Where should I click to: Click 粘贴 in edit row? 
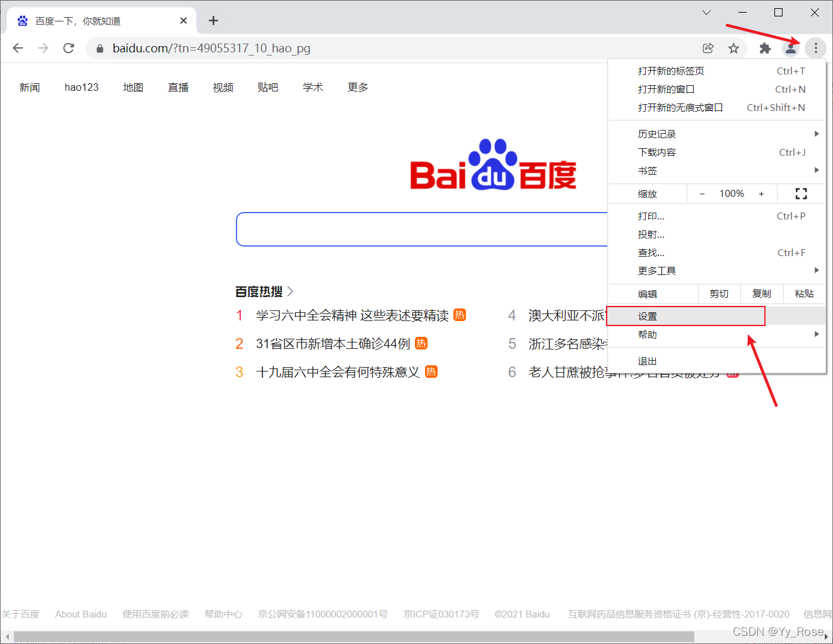pos(805,294)
